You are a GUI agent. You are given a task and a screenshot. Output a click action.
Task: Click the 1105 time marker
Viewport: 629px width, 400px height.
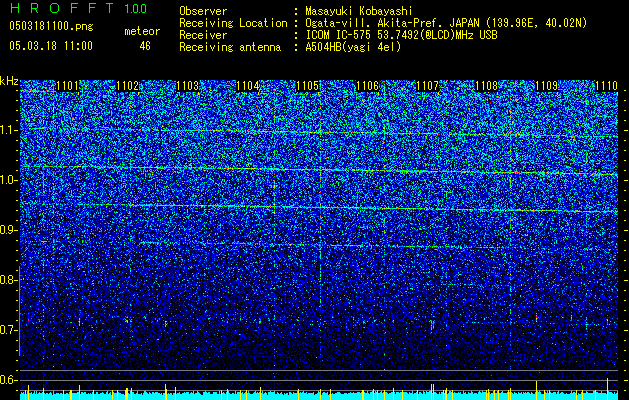pyautogui.click(x=307, y=85)
